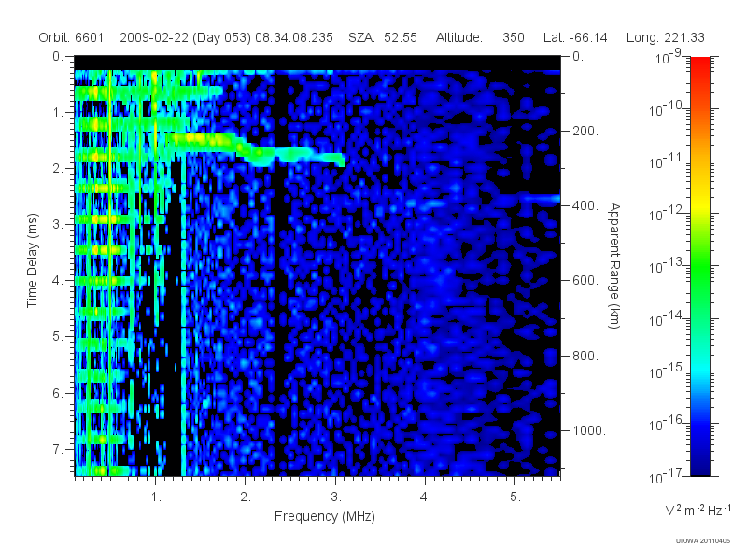This screenshot has height=560, width=747.
Task: Click the '4.' frequency tick label
Action: [426, 497]
